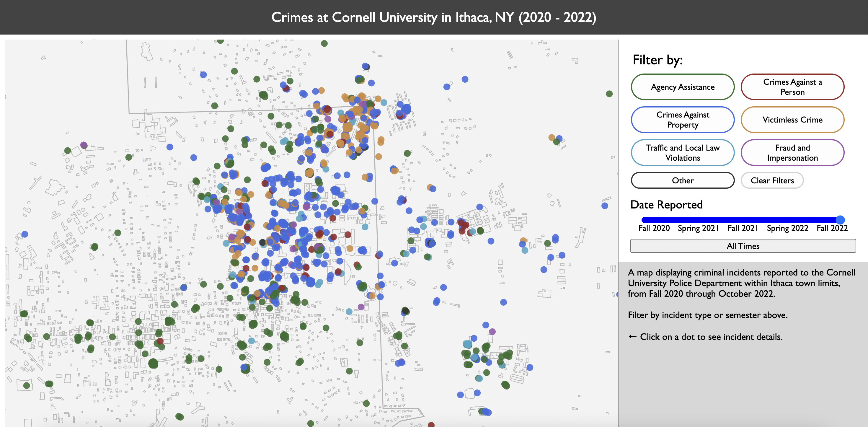Toggle Traffic and Local Law Violations filter
The image size is (868, 427).
pos(682,153)
